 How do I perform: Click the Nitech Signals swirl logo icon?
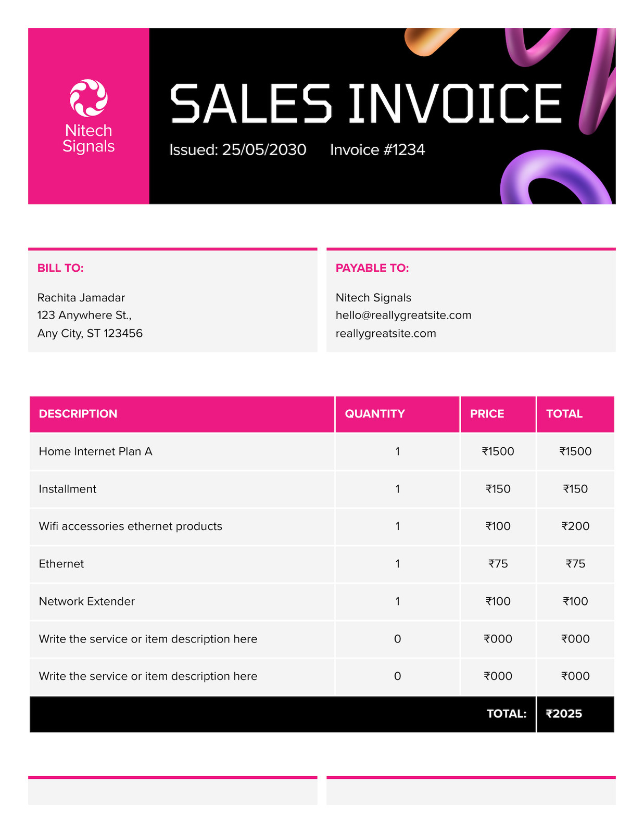[89, 97]
